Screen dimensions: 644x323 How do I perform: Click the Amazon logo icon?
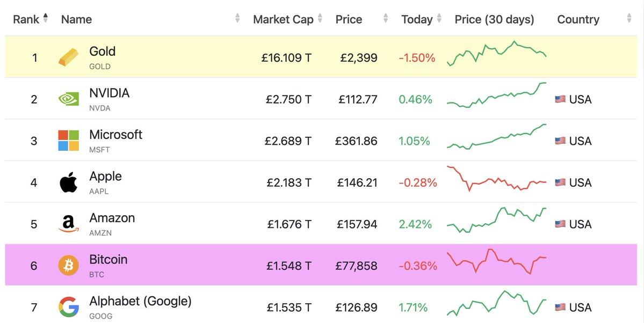(68, 224)
